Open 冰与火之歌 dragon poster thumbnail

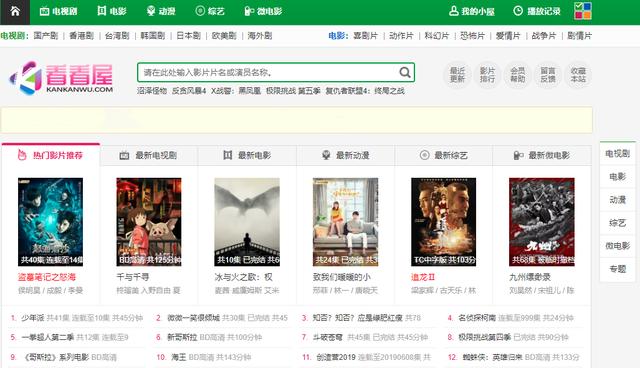coord(247,222)
